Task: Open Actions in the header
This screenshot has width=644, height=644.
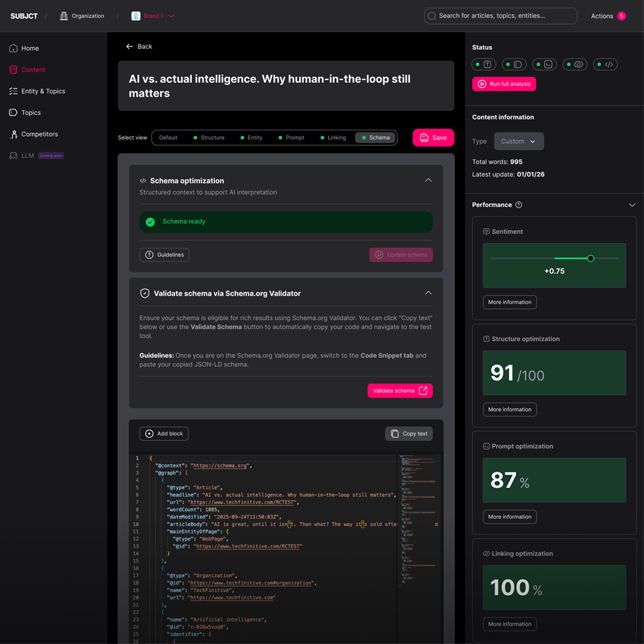Action: click(602, 16)
